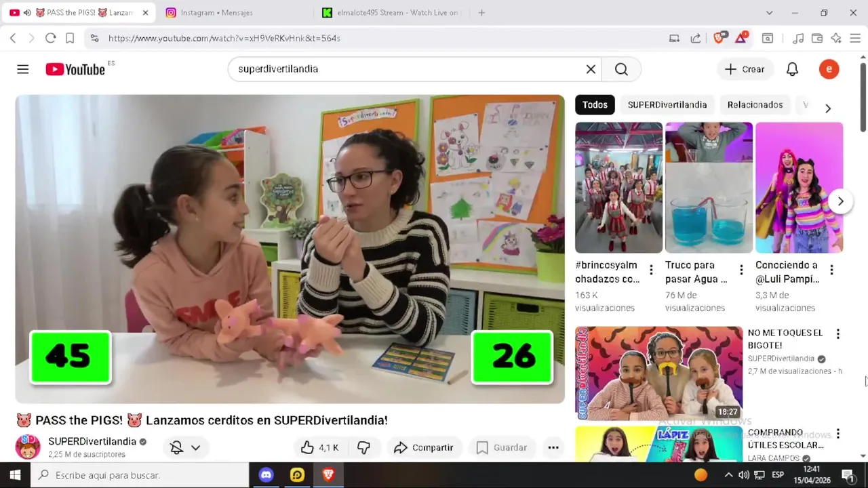
Task: Open the Windows Start menu
Action: pos(15,475)
